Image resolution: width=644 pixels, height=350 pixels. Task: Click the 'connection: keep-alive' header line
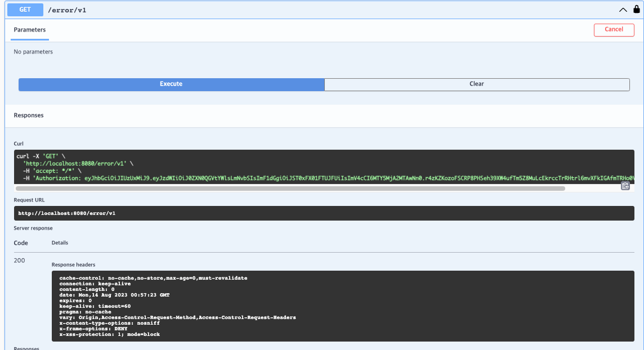(95, 284)
